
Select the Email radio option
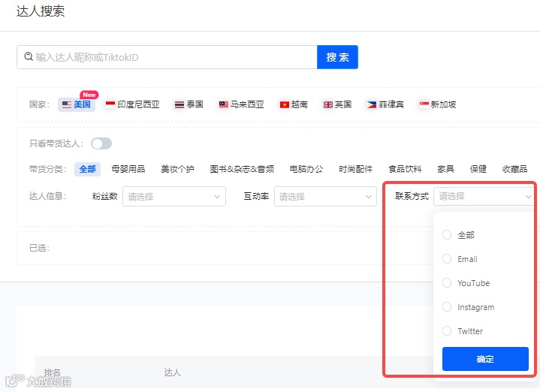(447, 259)
